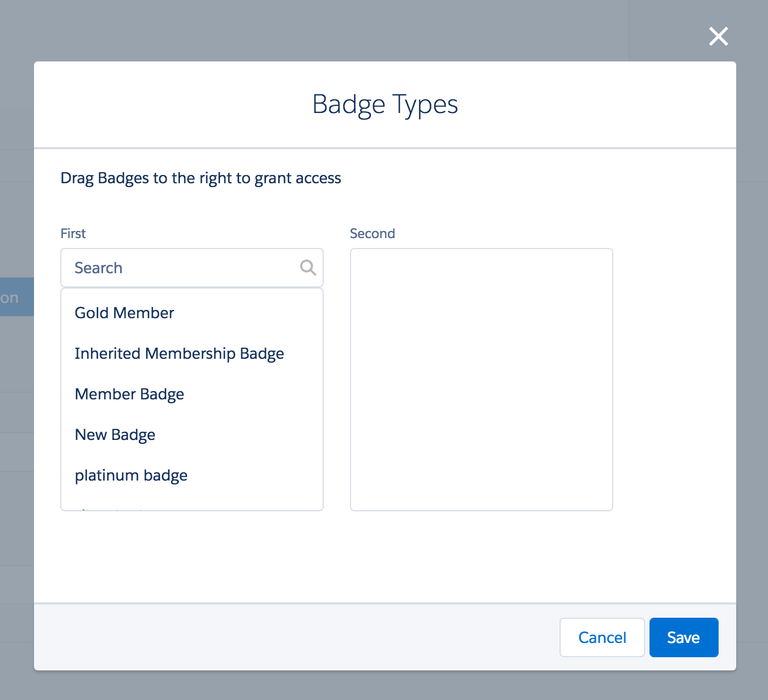The image size is (768, 700).
Task: Click the magnifying glass search icon
Action: [308, 268]
